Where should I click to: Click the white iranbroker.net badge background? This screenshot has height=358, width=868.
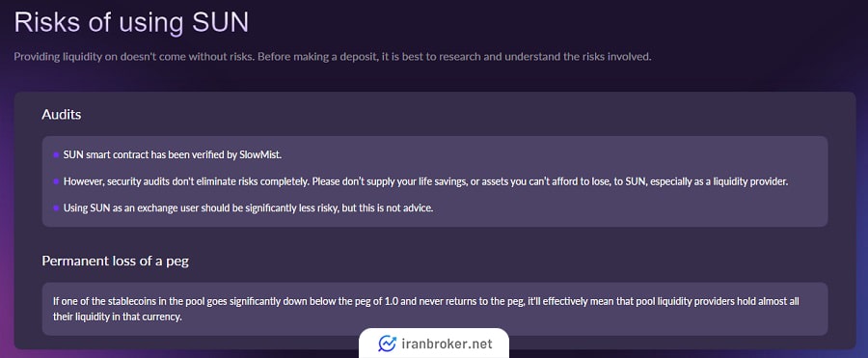tap(433, 343)
